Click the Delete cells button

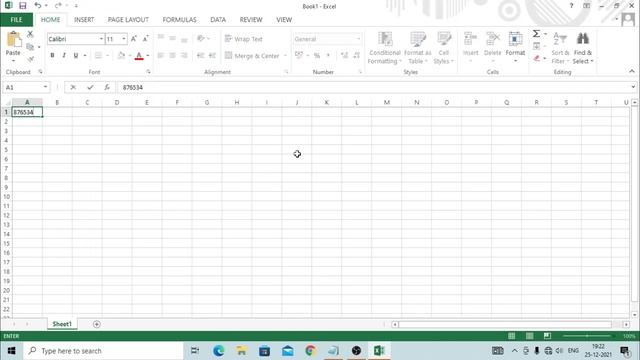493,47
